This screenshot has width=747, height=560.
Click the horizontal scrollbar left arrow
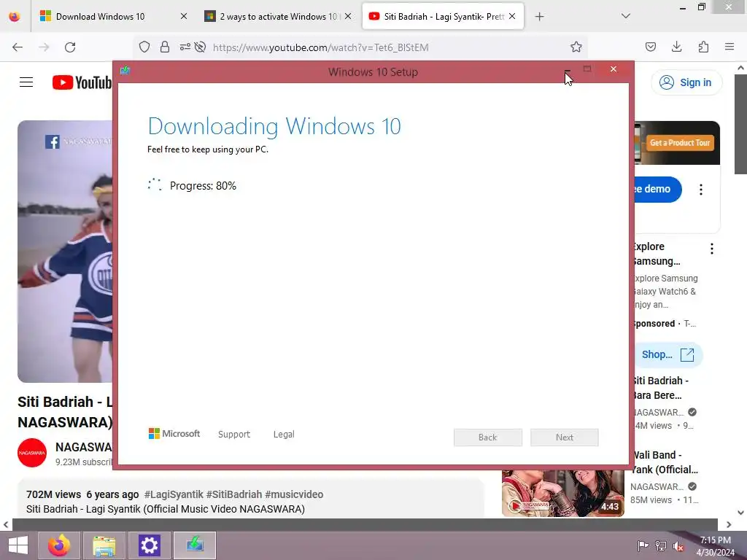6,524
